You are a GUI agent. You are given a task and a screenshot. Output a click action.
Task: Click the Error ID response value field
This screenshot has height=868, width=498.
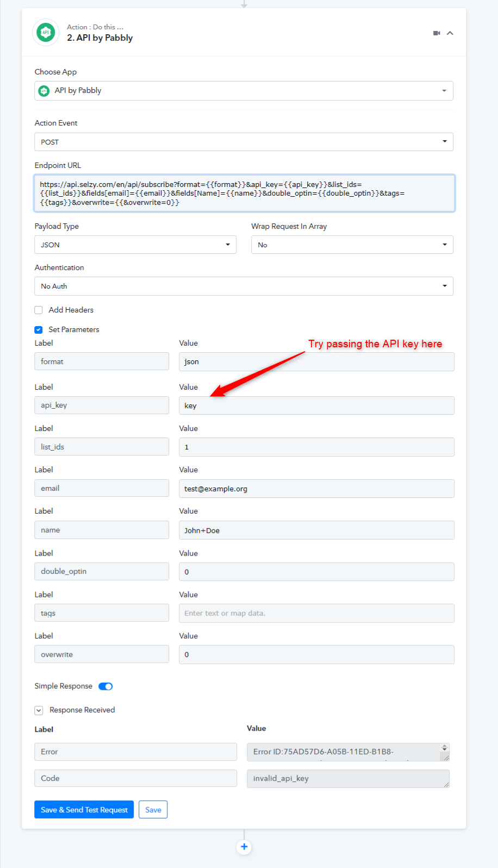point(348,752)
